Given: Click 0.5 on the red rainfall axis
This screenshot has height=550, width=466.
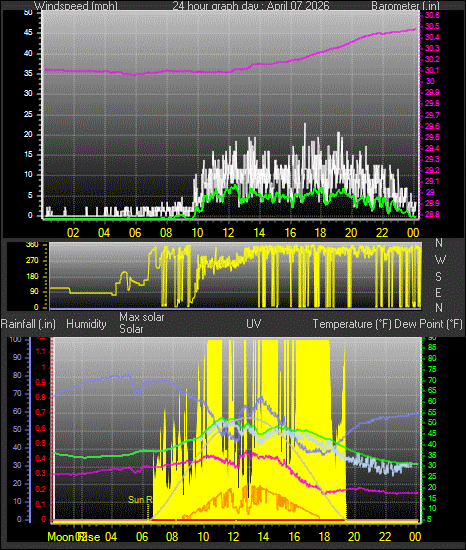Looking at the screenshot, I should [x=41, y=443].
